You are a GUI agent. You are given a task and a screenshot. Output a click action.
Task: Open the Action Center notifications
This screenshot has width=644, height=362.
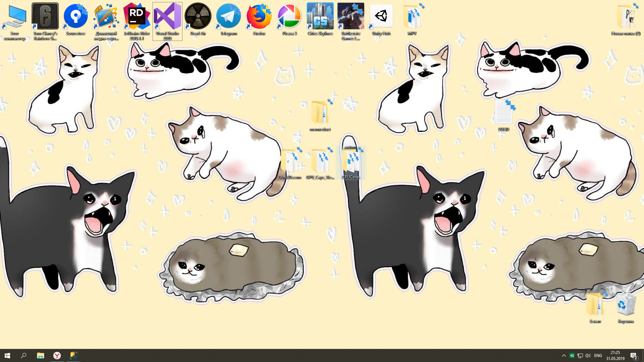(x=634, y=355)
